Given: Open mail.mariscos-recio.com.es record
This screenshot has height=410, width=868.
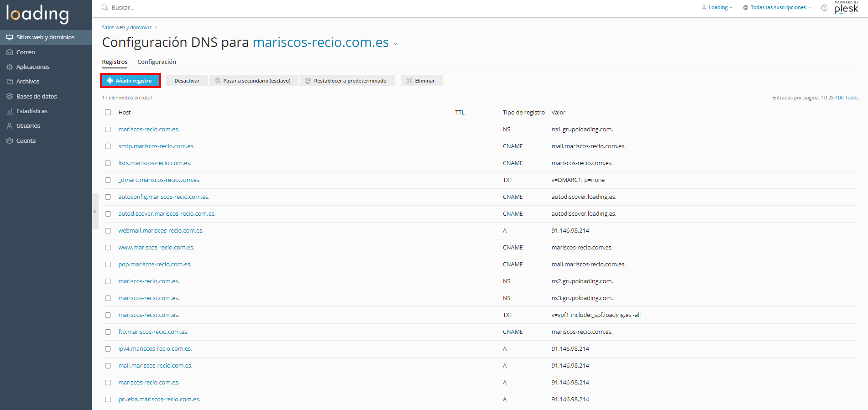Looking at the screenshot, I should pyautogui.click(x=156, y=366).
